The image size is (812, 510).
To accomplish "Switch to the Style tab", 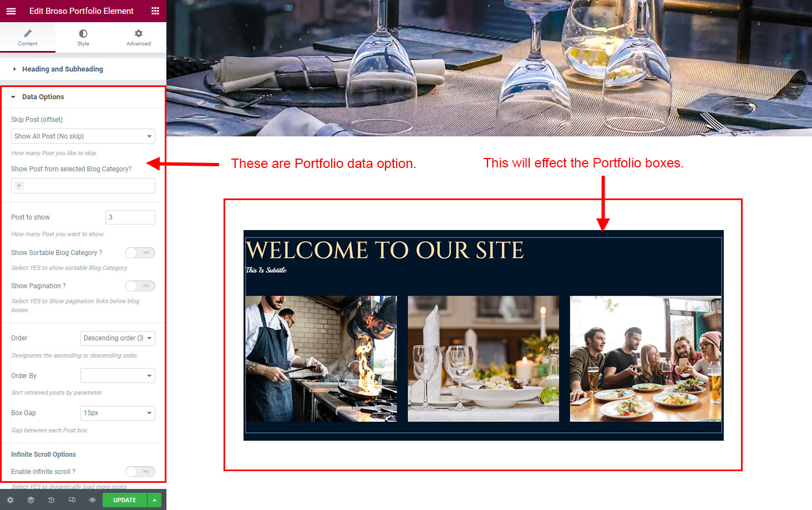I will (83, 37).
